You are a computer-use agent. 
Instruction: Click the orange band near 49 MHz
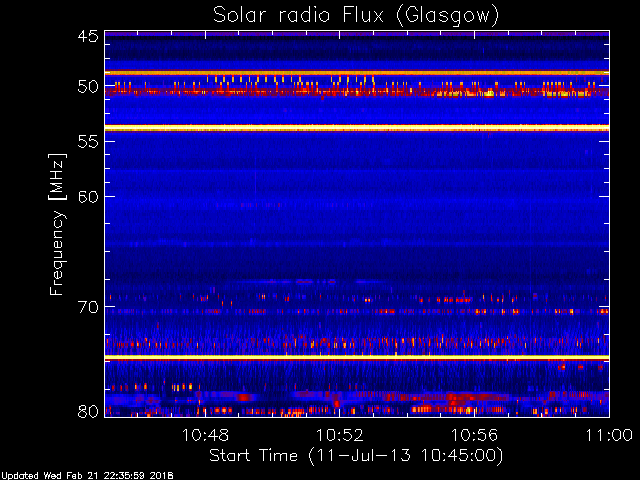[x=357, y=73]
